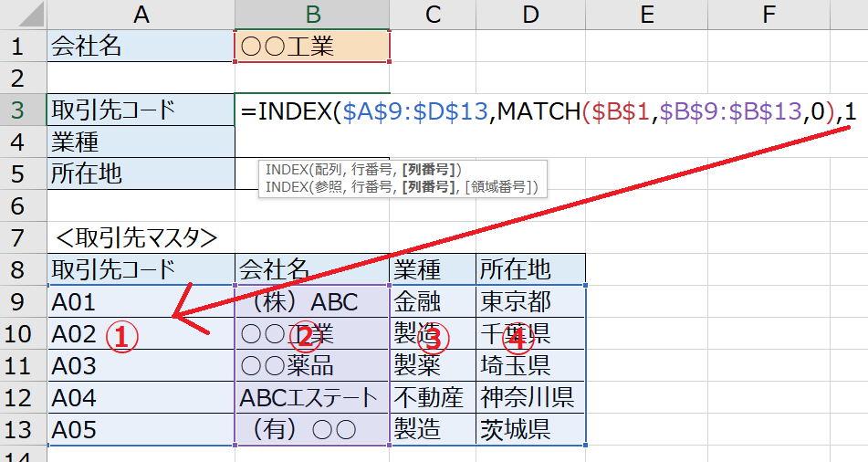Select row 7 header
Image resolution: width=868 pixels, height=462 pixels.
(x=23, y=237)
